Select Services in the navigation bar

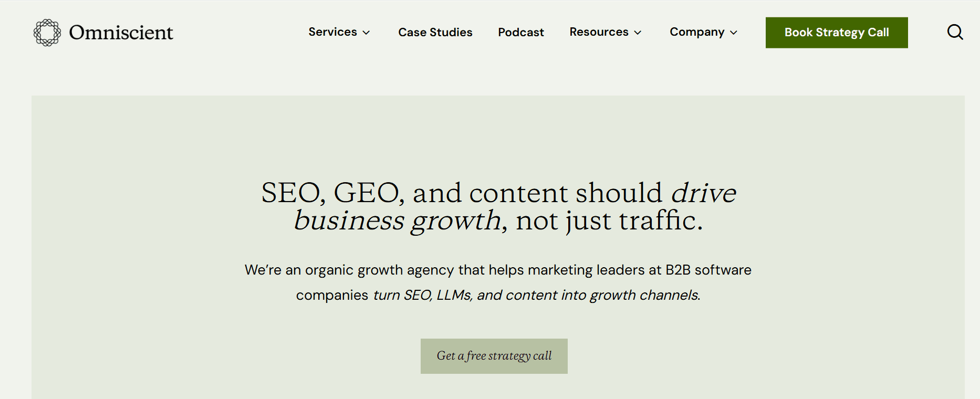coord(333,32)
